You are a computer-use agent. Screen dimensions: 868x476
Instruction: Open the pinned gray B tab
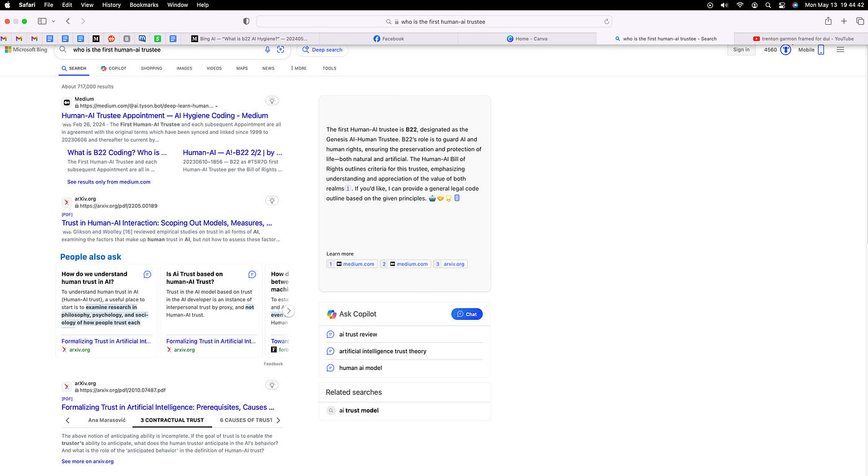pyautogui.click(x=127, y=38)
